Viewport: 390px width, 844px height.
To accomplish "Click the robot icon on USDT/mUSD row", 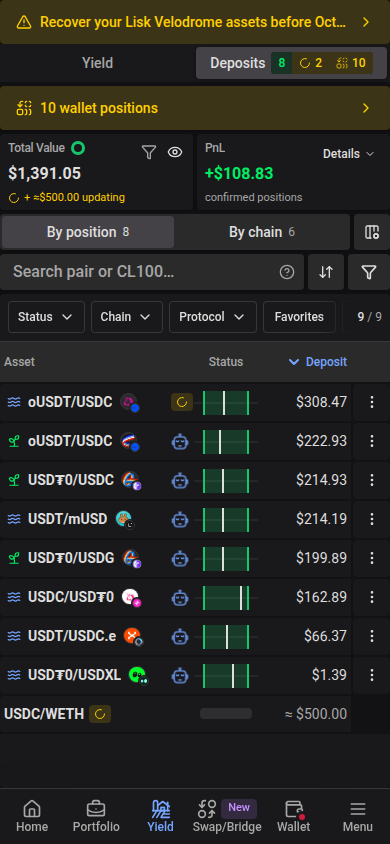I will [x=180, y=519].
